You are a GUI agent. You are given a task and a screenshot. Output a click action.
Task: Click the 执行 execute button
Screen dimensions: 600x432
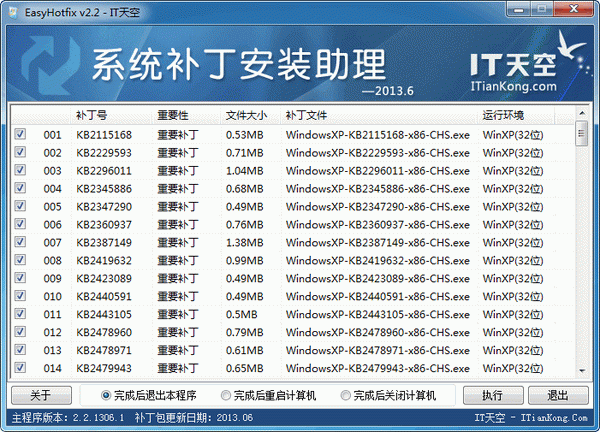(493, 395)
